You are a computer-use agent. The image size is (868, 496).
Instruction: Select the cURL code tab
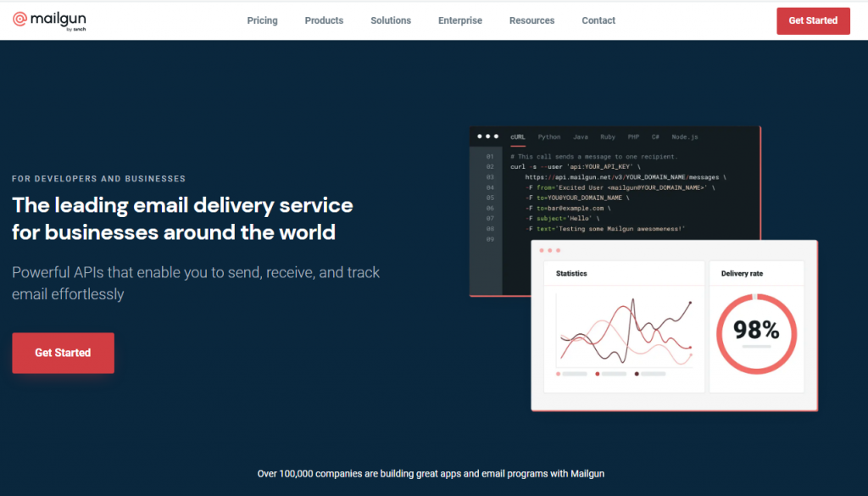tap(518, 137)
